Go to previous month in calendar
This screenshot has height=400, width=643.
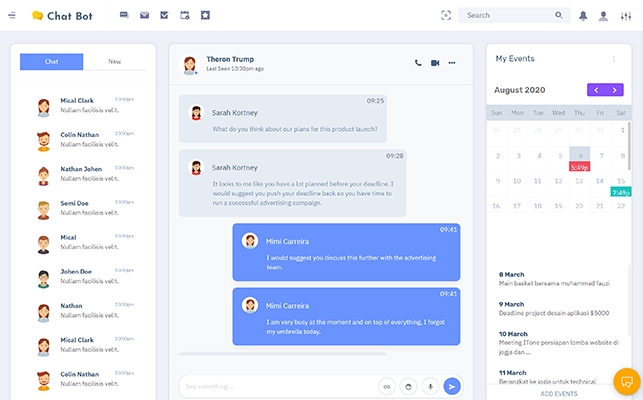(596, 90)
